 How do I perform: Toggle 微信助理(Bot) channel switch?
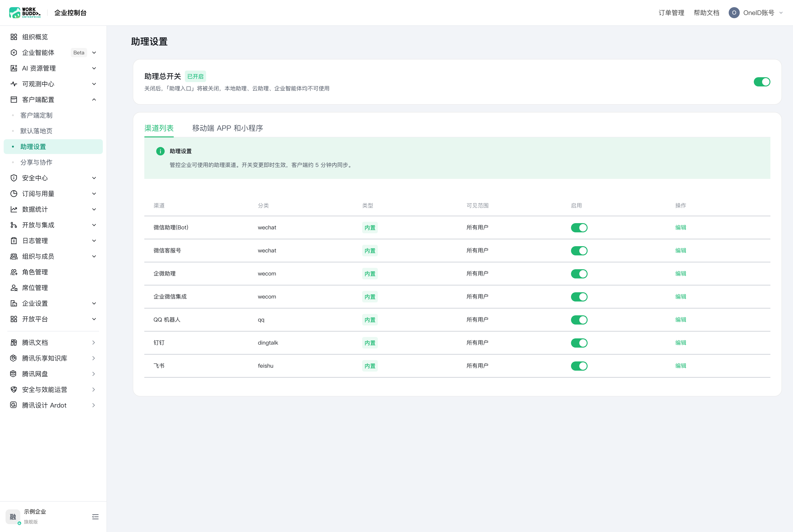coord(579,227)
